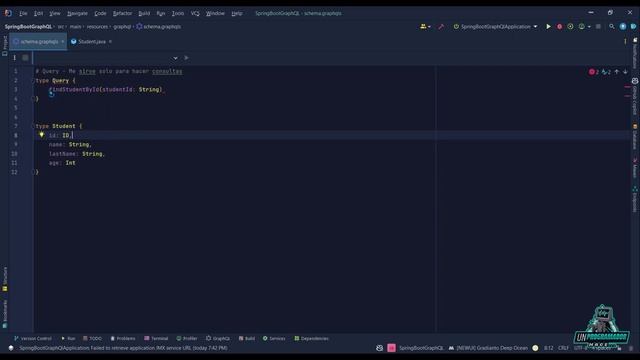Viewport: 640px width, 360px height.
Task: Execute GraphQL query arrow in editor toolbar
Action: 187,58
